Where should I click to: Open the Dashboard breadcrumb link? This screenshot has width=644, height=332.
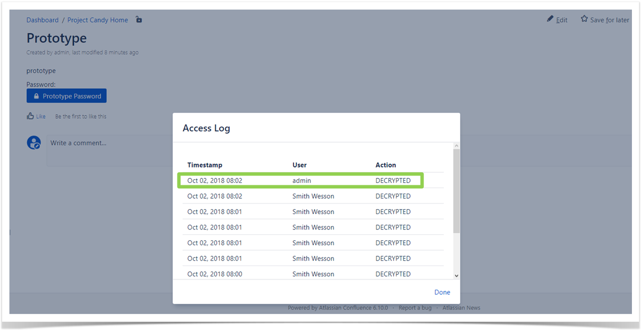(42, 20)
